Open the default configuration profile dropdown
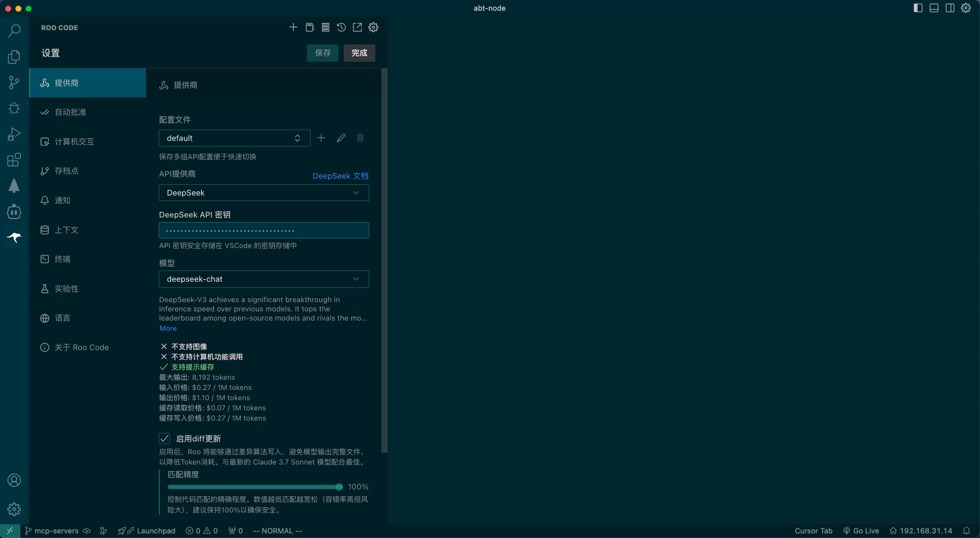 (x=234, y=138)
